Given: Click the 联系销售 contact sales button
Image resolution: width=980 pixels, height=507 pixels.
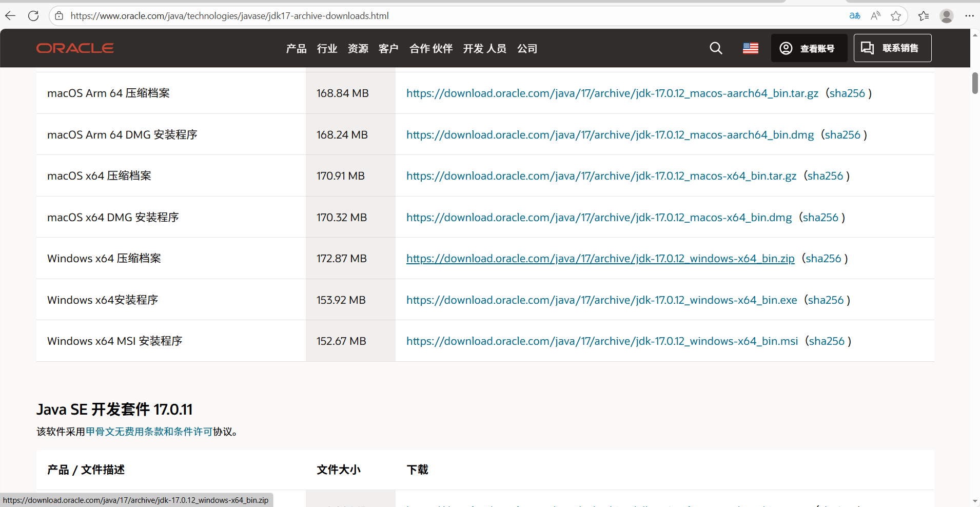Looking at the screenshot, I should point(893,48).
